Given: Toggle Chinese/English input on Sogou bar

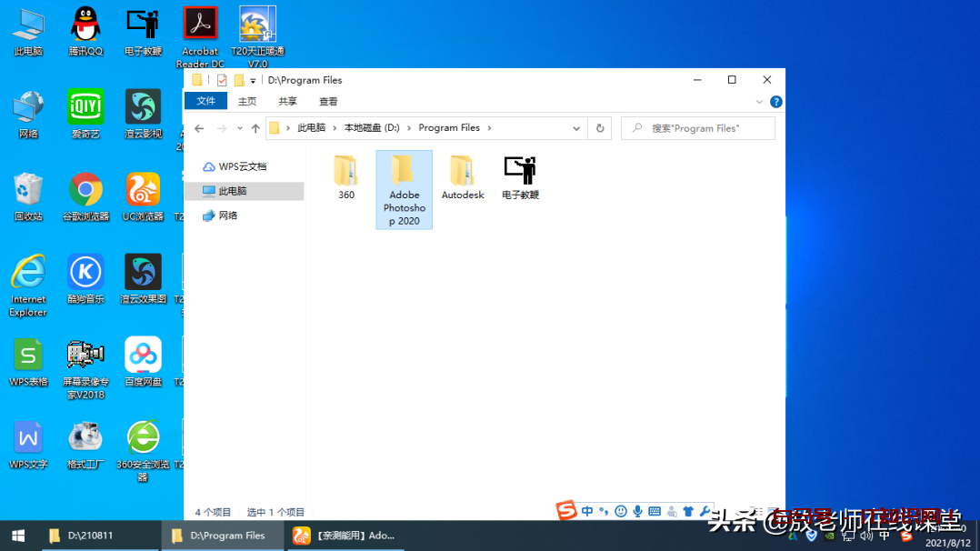Looking at the screenshot, I should (587, 510).
